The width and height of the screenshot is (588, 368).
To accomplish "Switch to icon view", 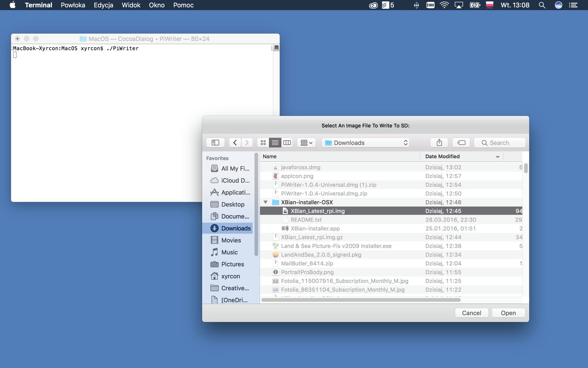I will click(263, 143).
